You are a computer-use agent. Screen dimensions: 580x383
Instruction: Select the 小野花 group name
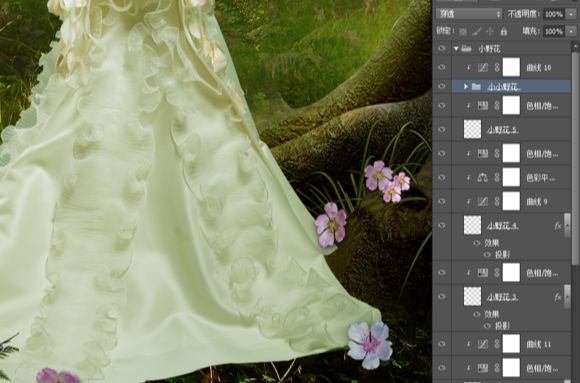coord(489,48)
